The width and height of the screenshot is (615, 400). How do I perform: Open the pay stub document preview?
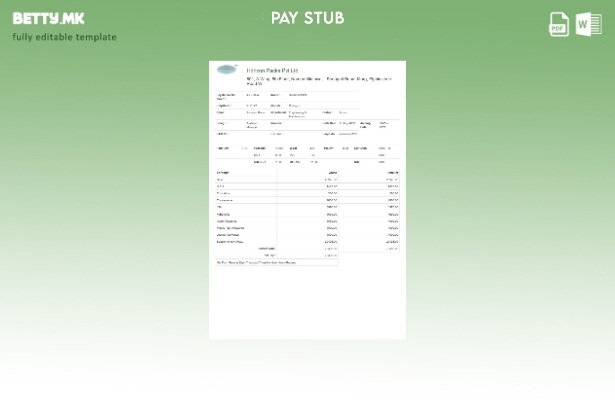307,200
